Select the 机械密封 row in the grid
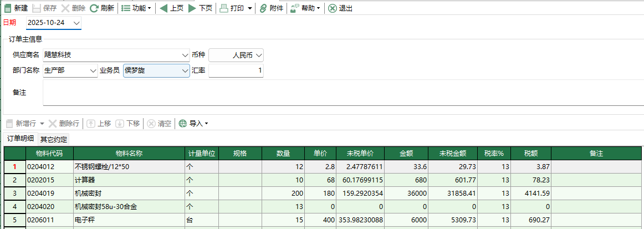The width and height of the screenshot is (644, 229). coord(129,194)
